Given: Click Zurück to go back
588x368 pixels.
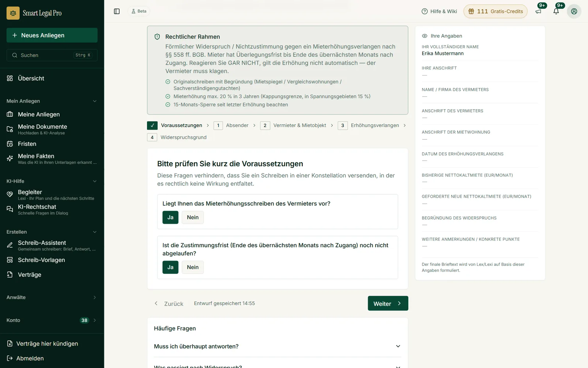Looking at the screenshot, I should click(169, 304).
